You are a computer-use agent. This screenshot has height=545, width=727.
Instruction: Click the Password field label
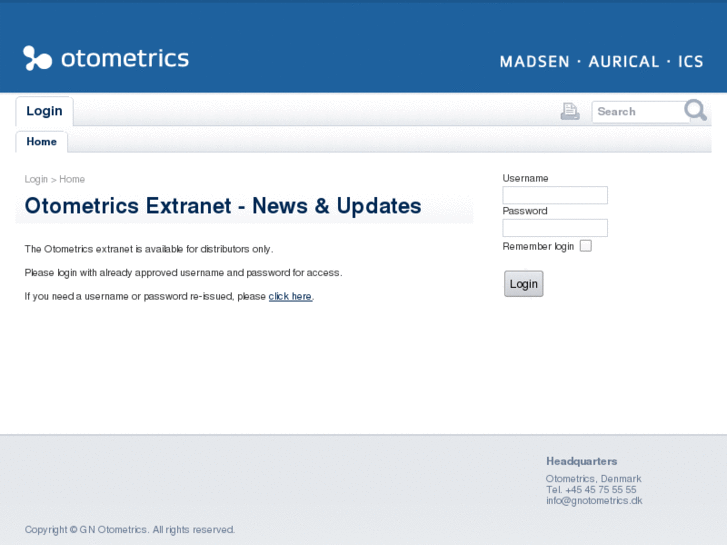pyautogui.click(x=525, y=211)
